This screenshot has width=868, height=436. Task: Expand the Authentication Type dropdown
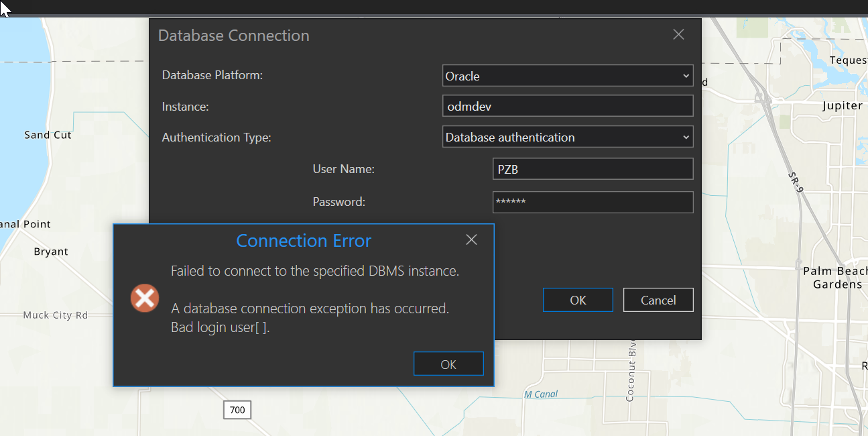pos(567,138)
